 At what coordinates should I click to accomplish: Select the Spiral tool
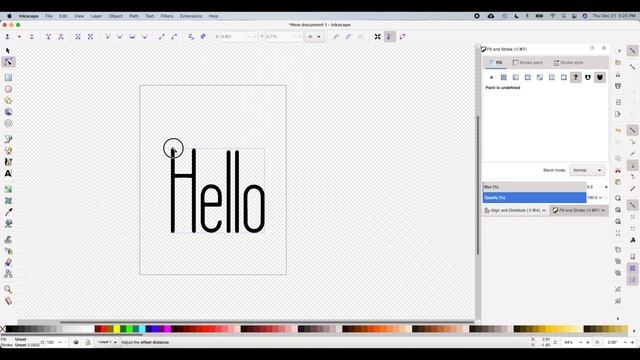coord(8,123)
